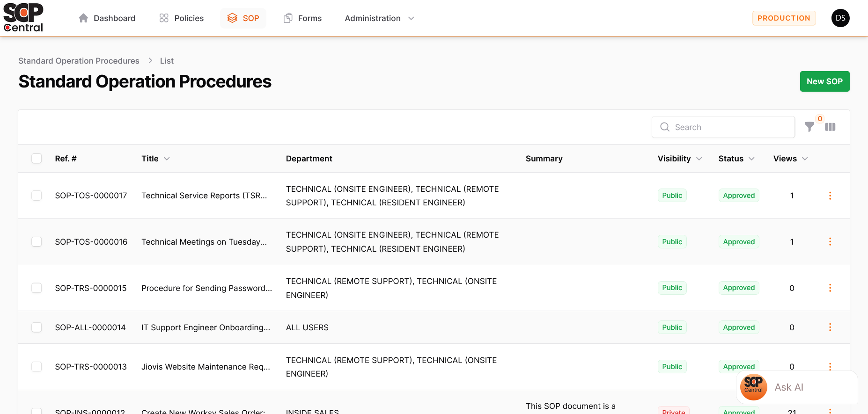The height and width of the screenshot is (414, 868).
Task: Click the SOP Central logo
Action: click(x=23, y=18)
